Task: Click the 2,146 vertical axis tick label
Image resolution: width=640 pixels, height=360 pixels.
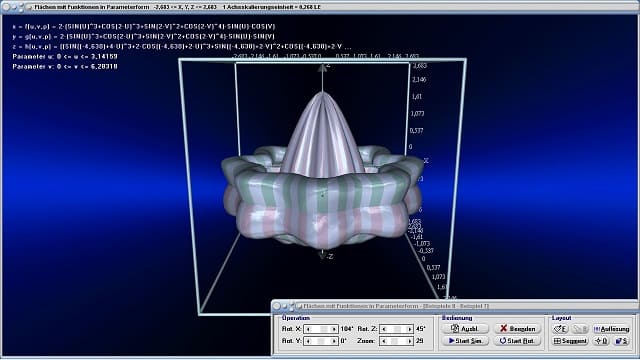Action: coord(419,80)
